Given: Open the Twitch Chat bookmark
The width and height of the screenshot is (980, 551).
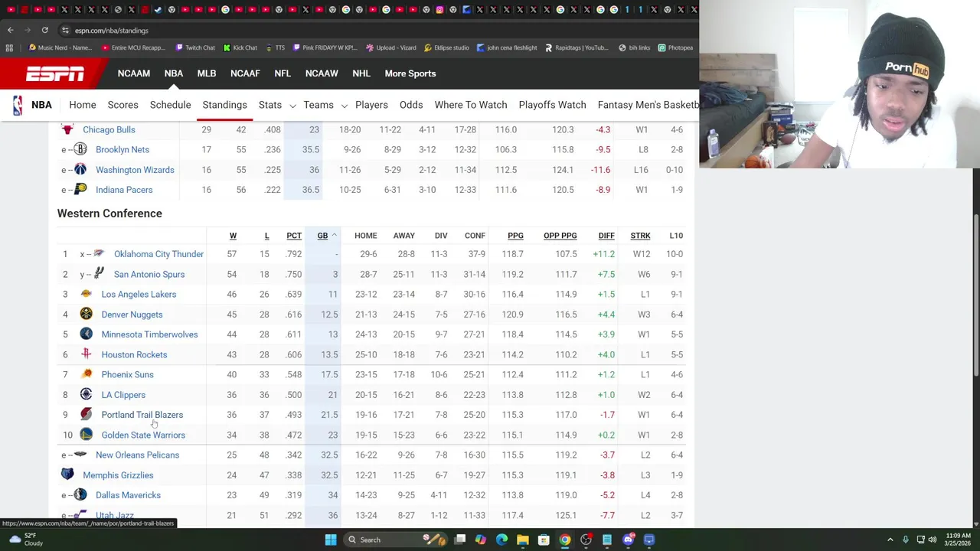Looking at the screenshot, I should (x=195, y=47).
